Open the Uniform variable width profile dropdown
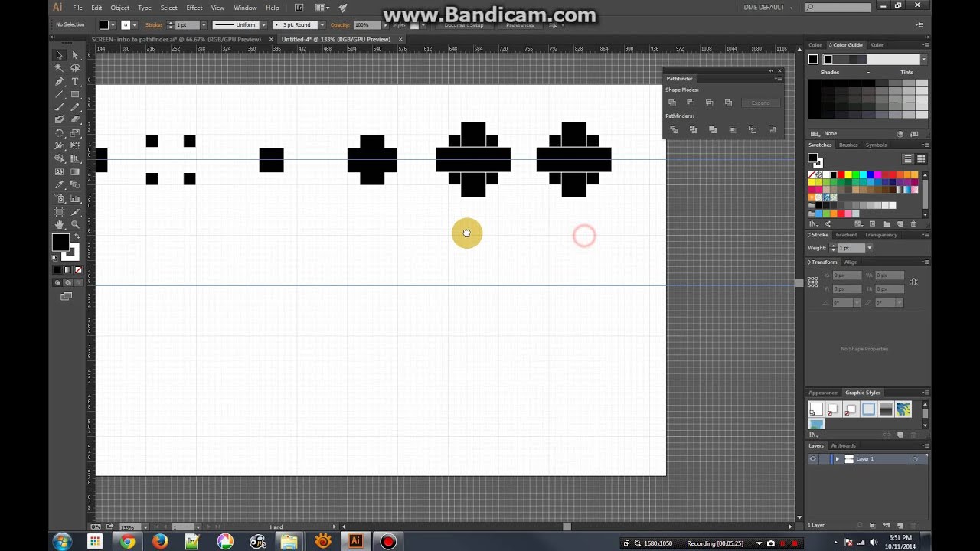Image resolution: width=980 pixels, height=551 pixels. tap(263, 24)
